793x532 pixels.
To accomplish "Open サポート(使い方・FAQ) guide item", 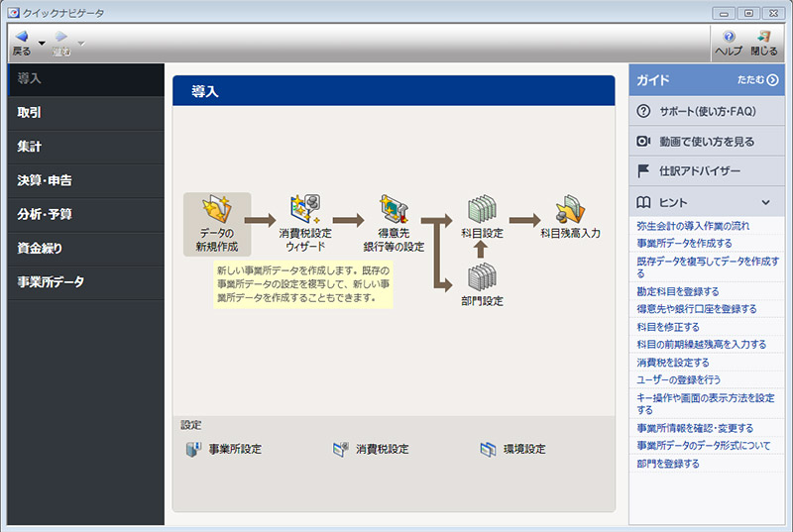I will pyautogui.click(x=707, y=111).
